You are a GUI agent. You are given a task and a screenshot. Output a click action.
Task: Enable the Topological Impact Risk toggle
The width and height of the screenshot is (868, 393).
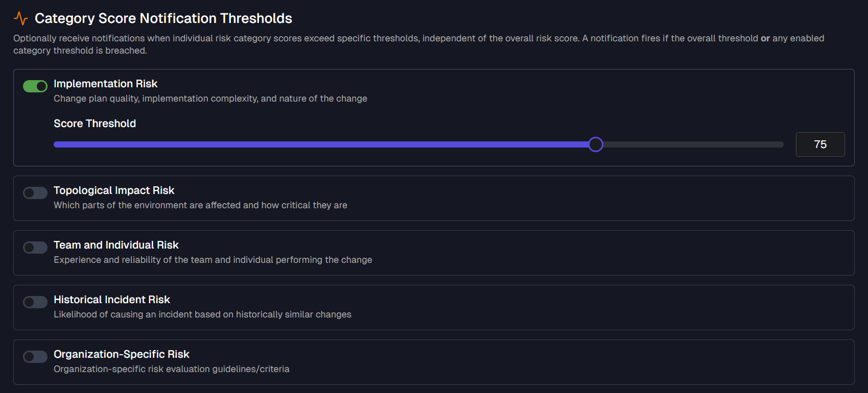(x=35, y=192)
